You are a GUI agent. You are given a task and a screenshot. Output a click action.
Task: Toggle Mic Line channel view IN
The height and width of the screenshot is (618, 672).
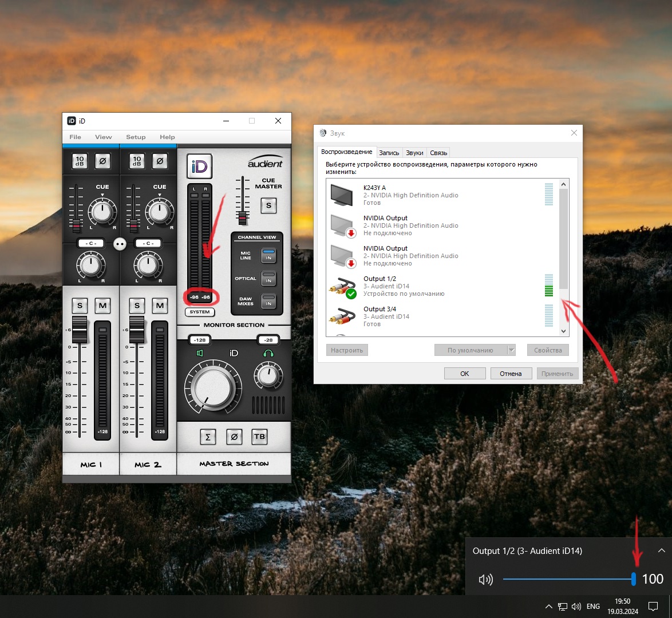[268, 255]
